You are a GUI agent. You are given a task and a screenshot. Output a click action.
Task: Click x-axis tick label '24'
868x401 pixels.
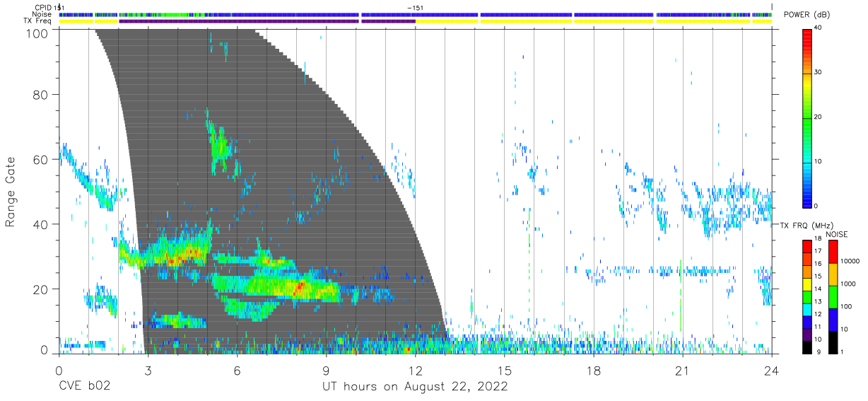point(771,371)
